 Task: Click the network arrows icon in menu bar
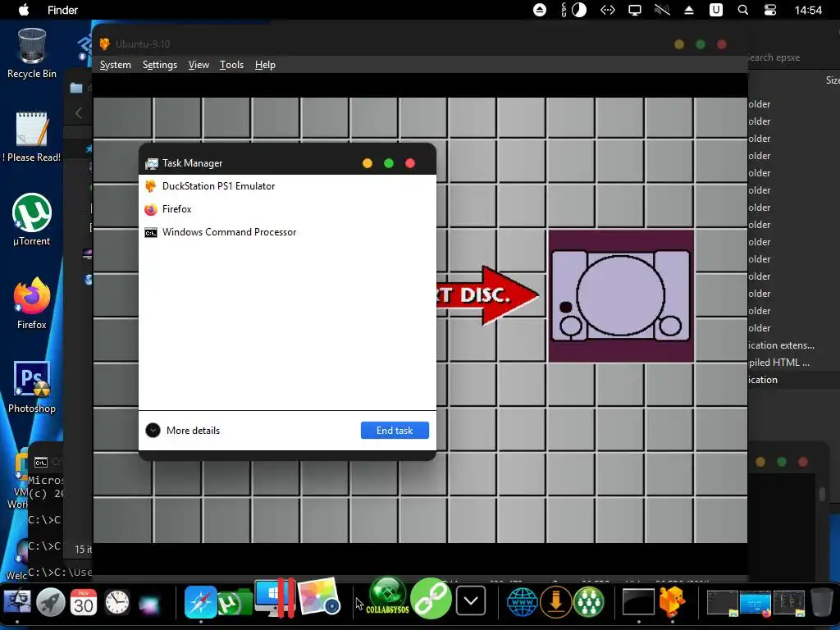pyautogui.click(x=608, y=10)
